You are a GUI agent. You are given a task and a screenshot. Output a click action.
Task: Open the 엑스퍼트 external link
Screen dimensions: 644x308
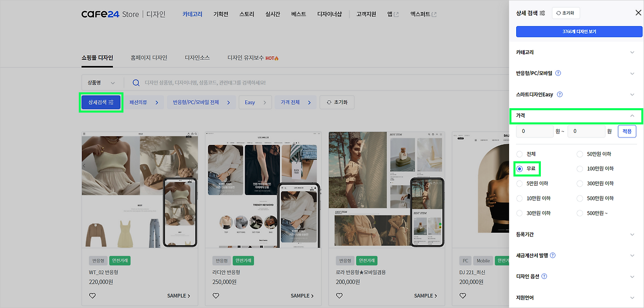(424, 14)
